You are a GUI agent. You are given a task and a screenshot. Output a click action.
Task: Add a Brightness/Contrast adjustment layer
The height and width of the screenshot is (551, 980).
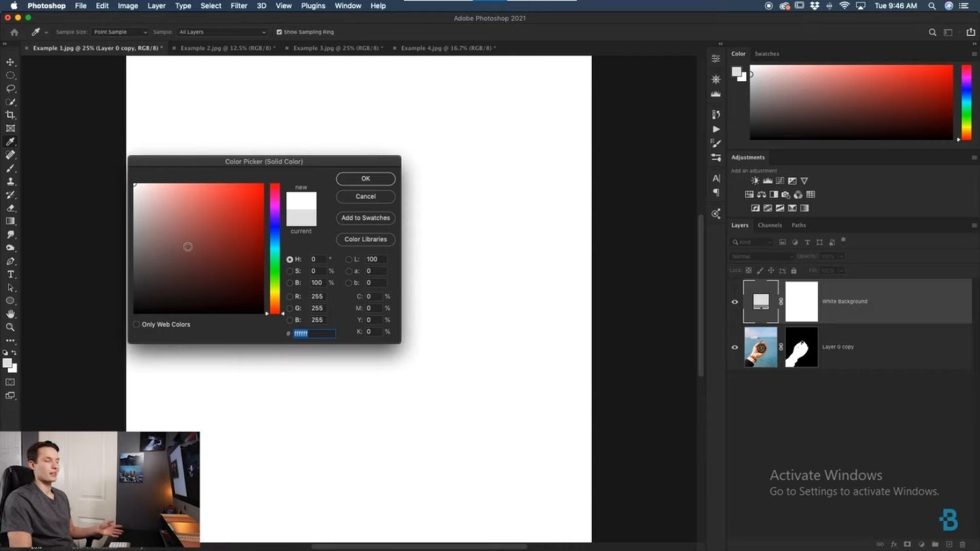pos(755,180)
